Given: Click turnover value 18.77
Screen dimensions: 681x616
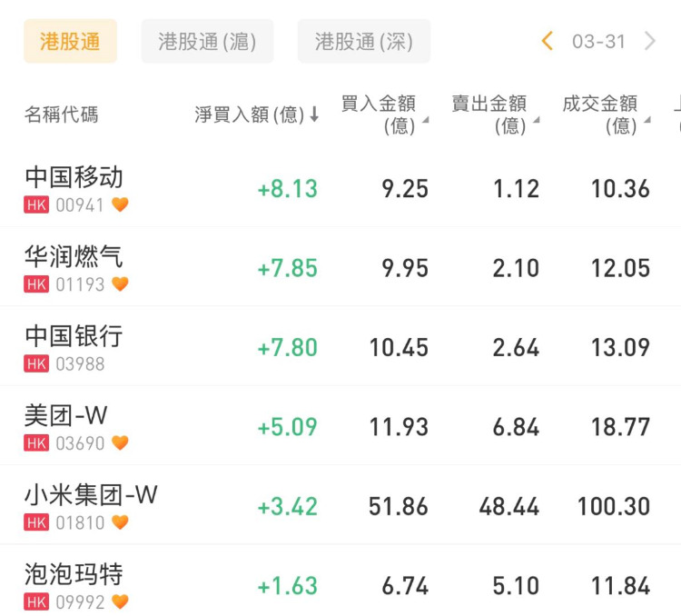Looking at the screenshot, I should (621, 427).
